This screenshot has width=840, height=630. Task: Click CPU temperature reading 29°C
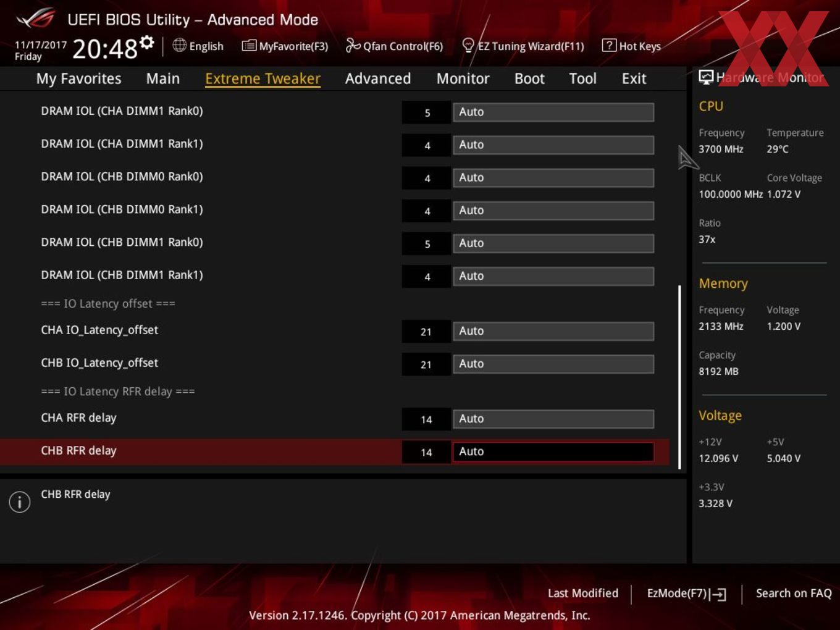[778, 149]
